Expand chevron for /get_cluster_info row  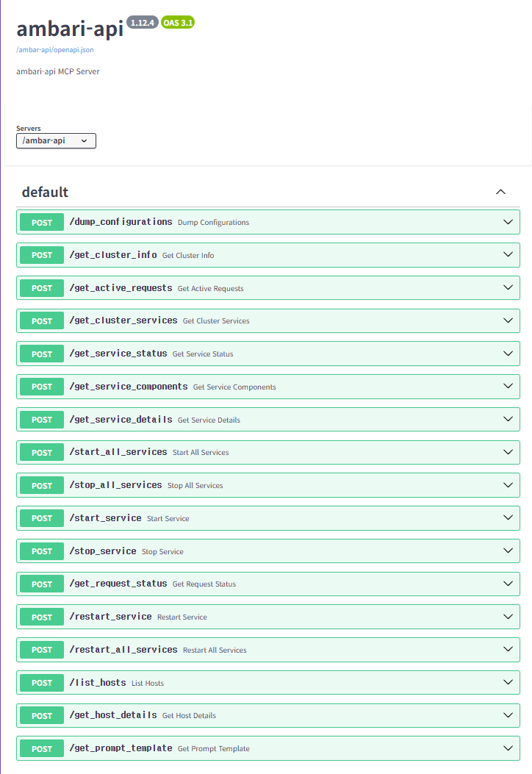point(508,255)
